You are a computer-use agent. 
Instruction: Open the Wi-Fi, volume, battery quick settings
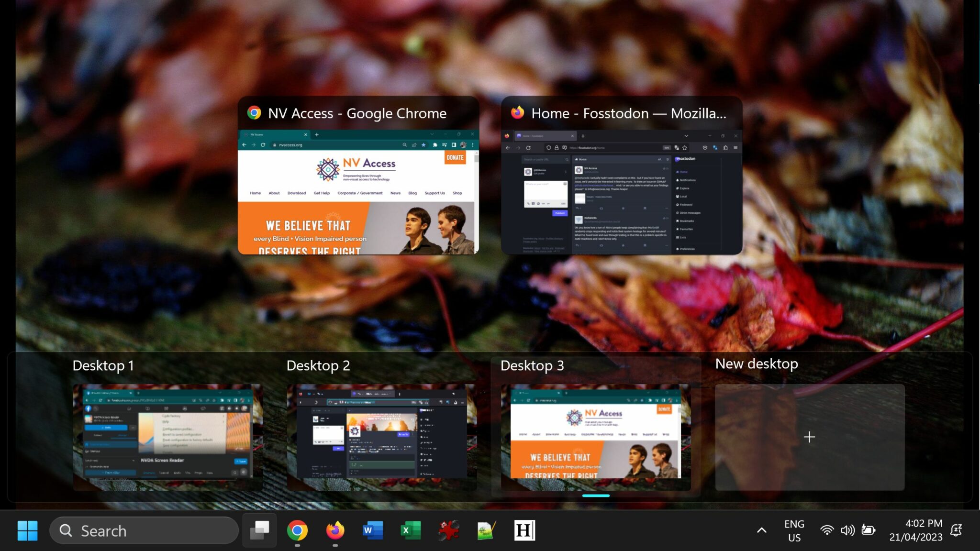pyautogui.click(x=847, y=530)
